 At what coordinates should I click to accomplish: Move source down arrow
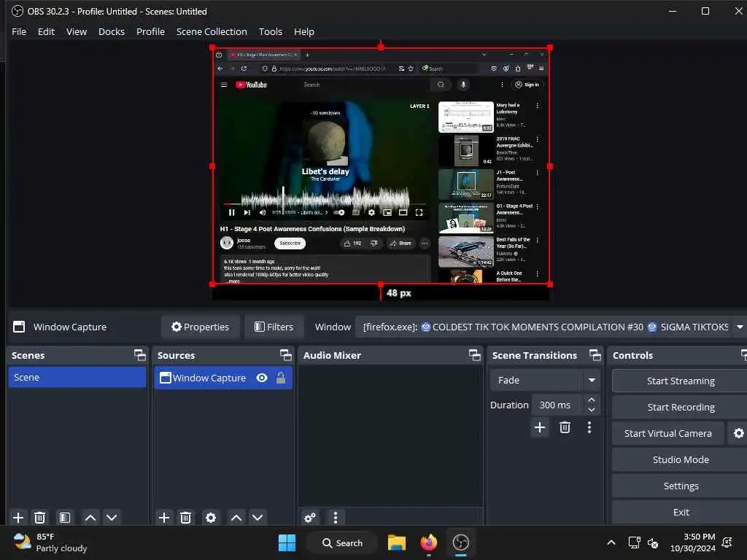pos(258,517)
